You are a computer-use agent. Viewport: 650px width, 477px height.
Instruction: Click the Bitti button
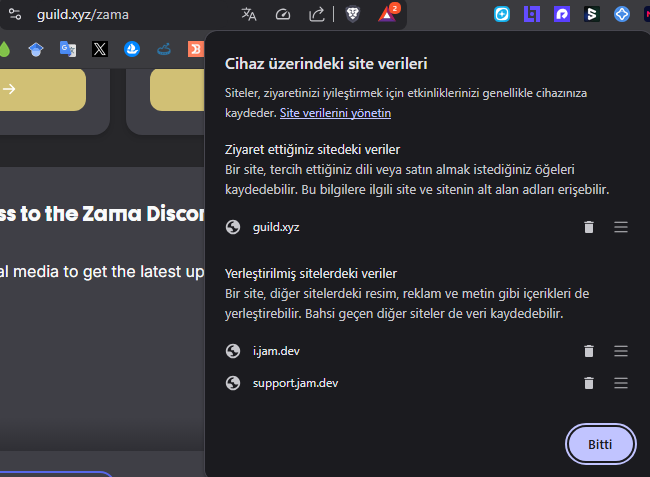(600, 444)
